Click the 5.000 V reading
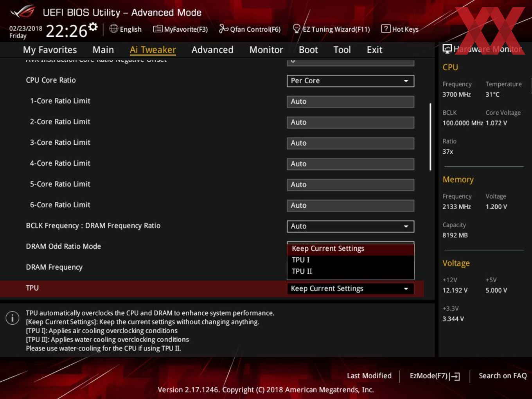 pyautogui.click(x=496, y=290)
